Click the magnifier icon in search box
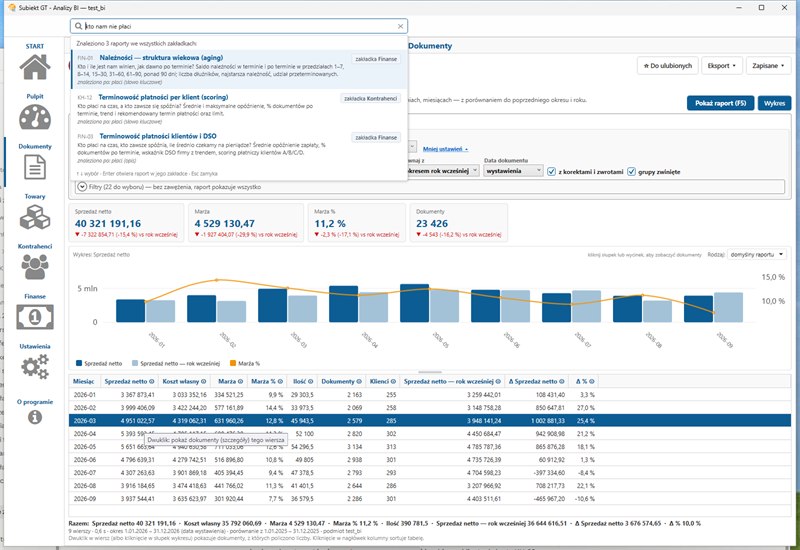Screen dimensions: 800x550 (x=78, y=26)
